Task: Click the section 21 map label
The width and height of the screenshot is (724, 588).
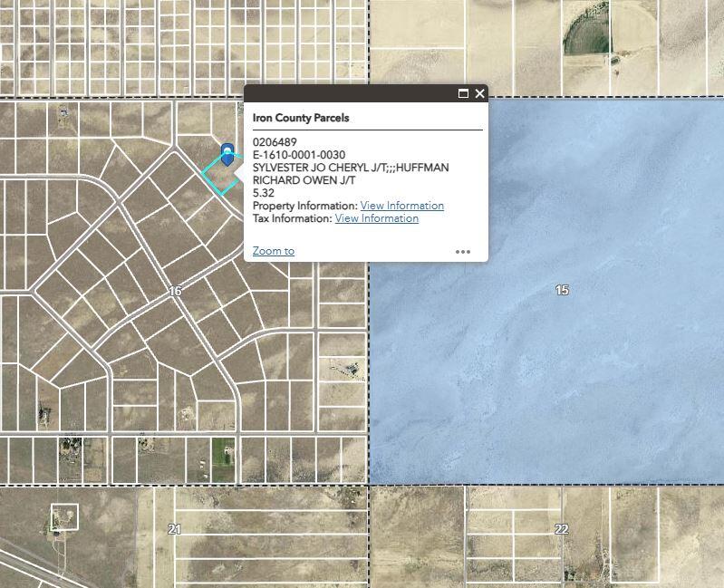Action: pyautogui.click(x=174, y=529)
